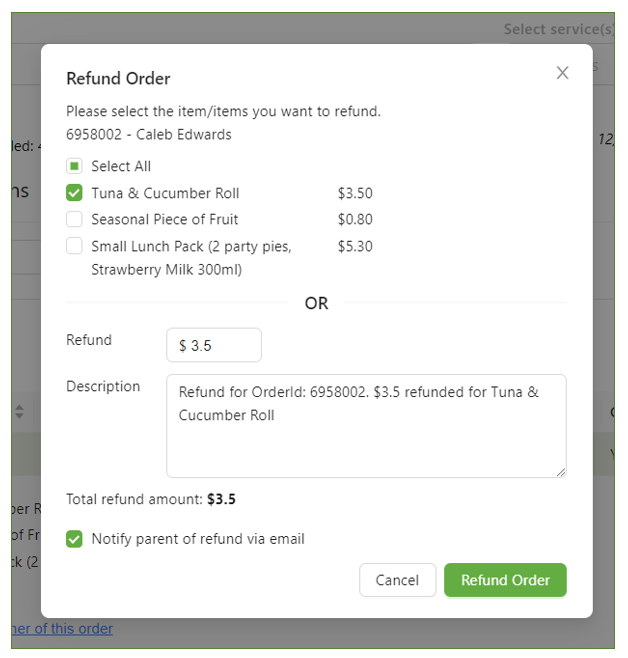Screen dimensions: 628x658
Task: Click the $0.80 Seasonal Fruit price
Action: [x=355, y=219]
